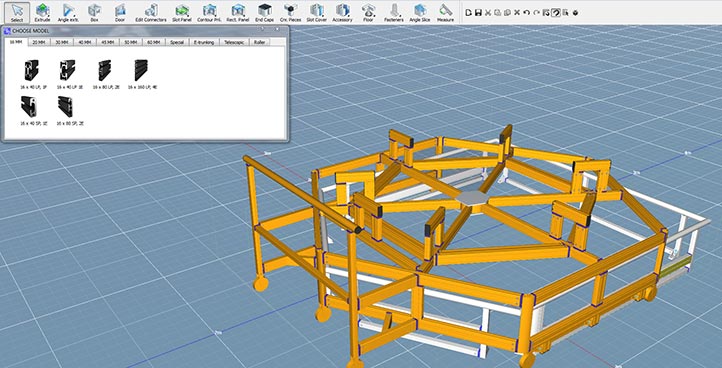The width and height of the screenshot is (722, 368).
Task: Open Edit Connectors tool
Action: 151,12
